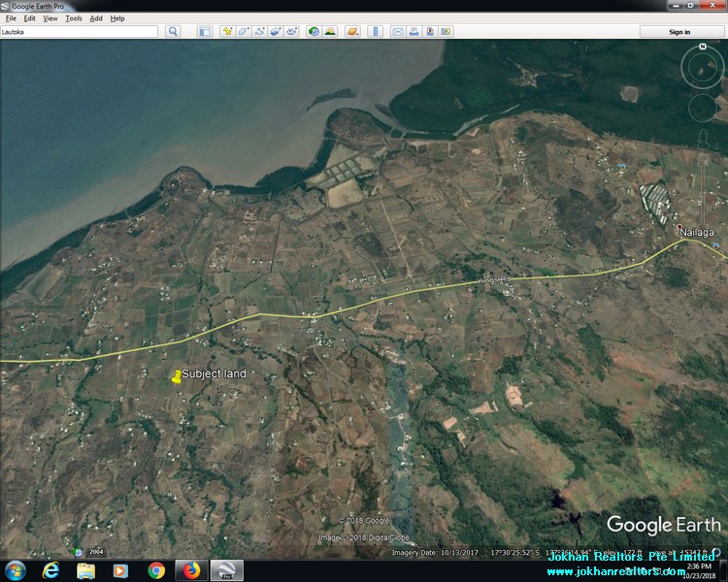Click the Lautoka search input field
Viewport: 728px width, 582px height.
coord(79,31)
